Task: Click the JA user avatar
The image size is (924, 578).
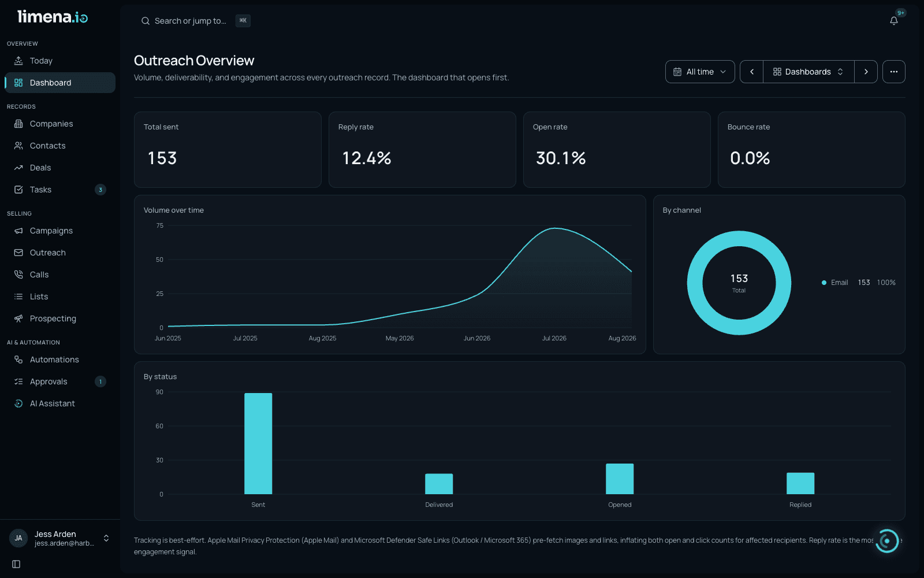Action: [18, 538]
